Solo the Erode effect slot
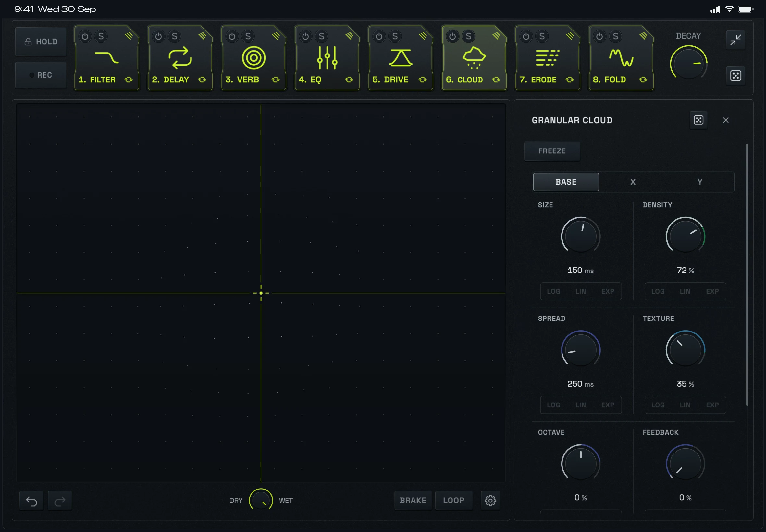This screenshot has height=532, width=766. (542, 36)
